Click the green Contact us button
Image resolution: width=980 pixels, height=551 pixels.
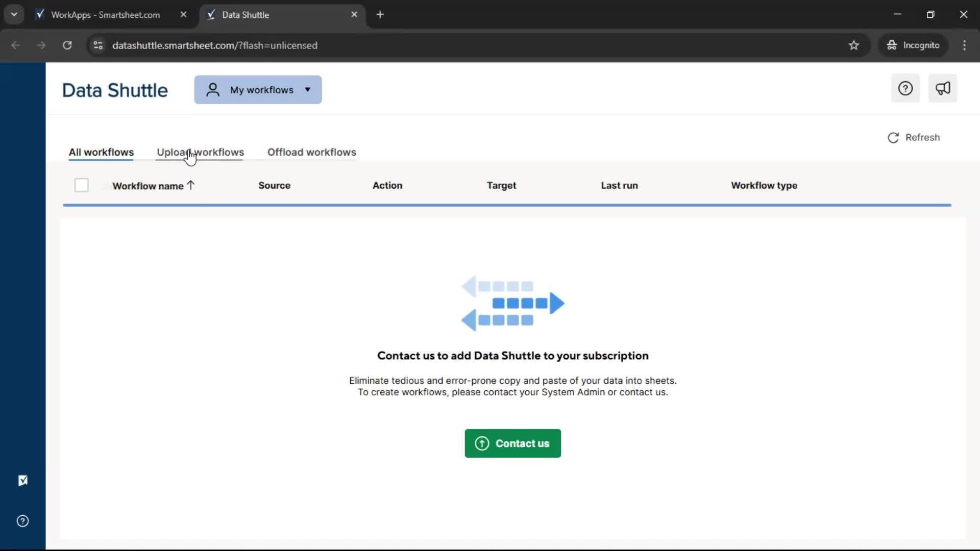(x=512, y=443)
